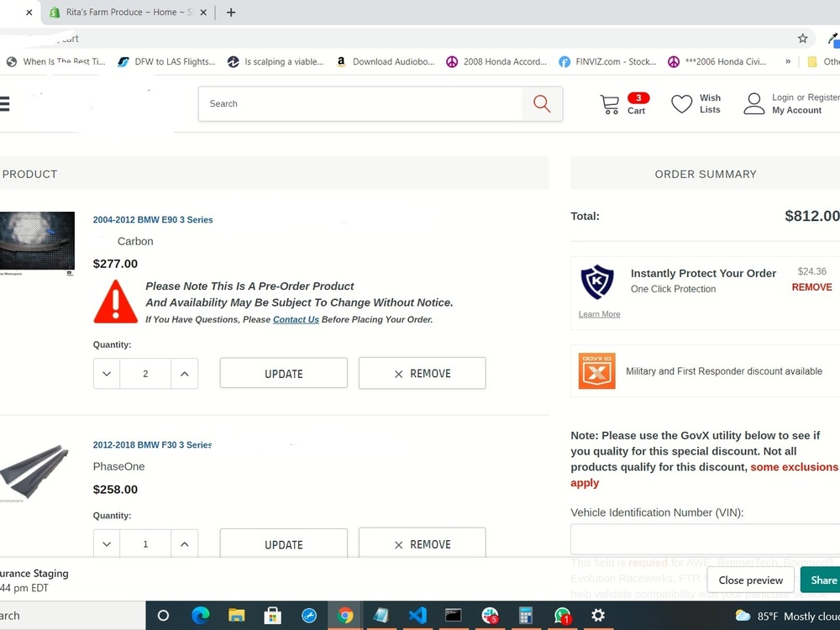The width and height of the screenshot is (840, 630).
Task: Bookmark page with star icon
Action: [802, 39]
